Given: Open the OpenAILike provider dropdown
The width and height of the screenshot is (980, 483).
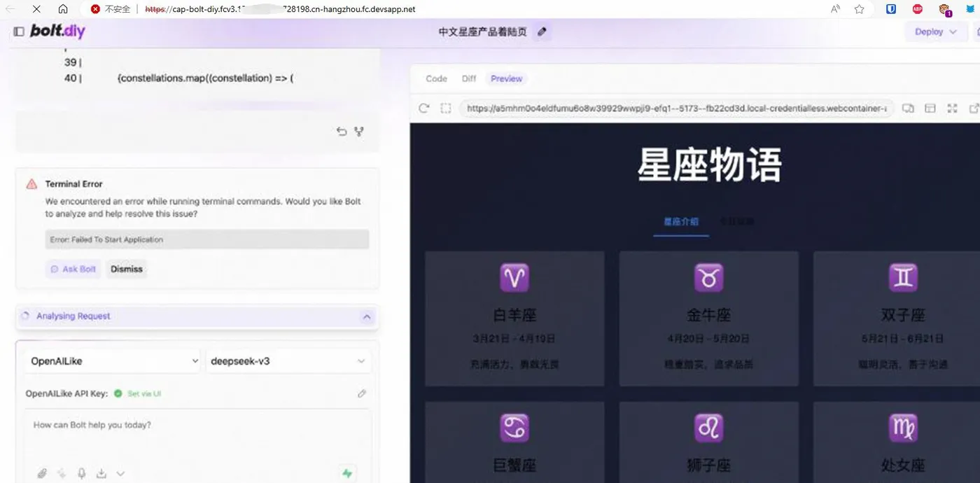Looking at the screenshot, I should [x=114, y=361].
